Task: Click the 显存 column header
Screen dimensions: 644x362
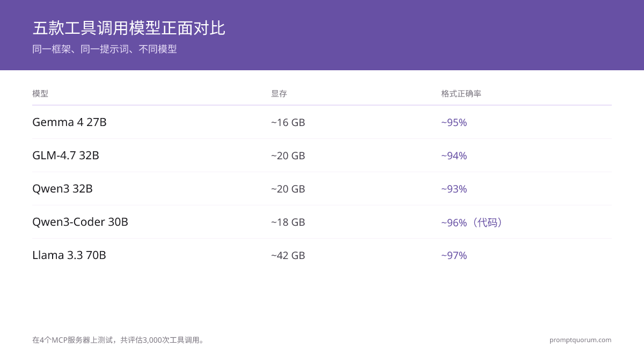Action: pyautogui.click(x=279, y=94)
